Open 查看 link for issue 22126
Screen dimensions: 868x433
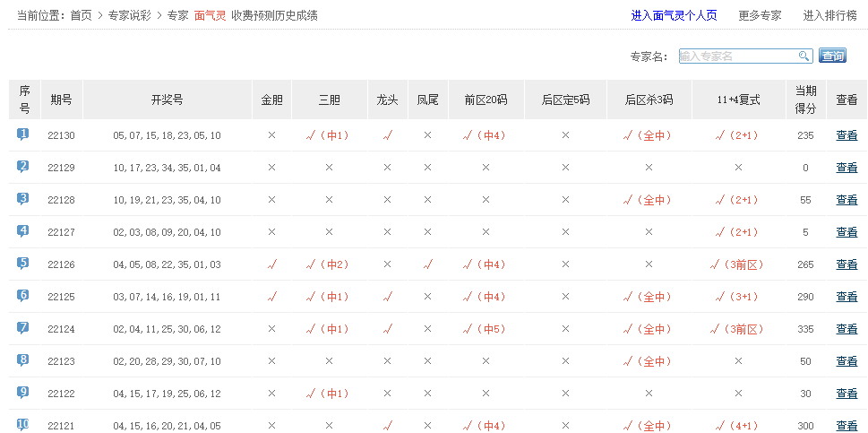click(847, 264)
